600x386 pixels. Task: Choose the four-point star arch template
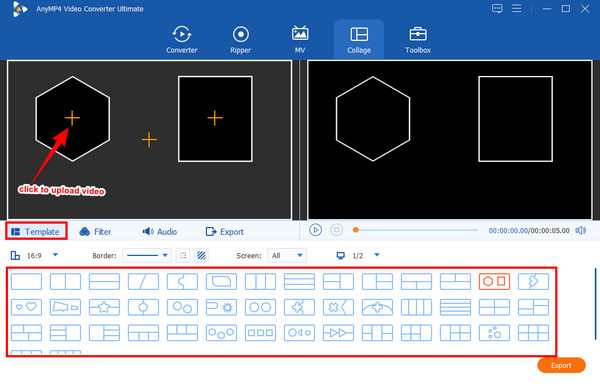click(x=377, y=307)
